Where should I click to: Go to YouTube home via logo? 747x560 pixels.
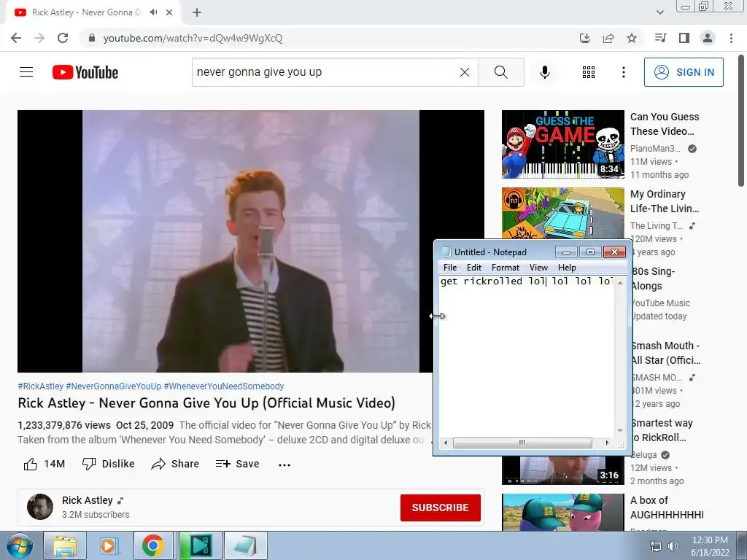pos(85,72)
